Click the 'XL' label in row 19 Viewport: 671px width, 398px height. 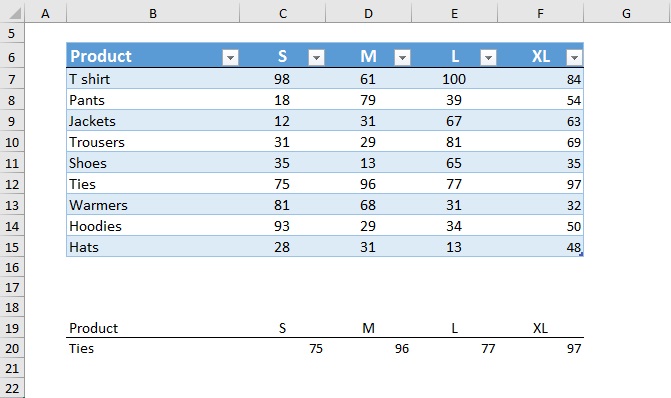540,328
